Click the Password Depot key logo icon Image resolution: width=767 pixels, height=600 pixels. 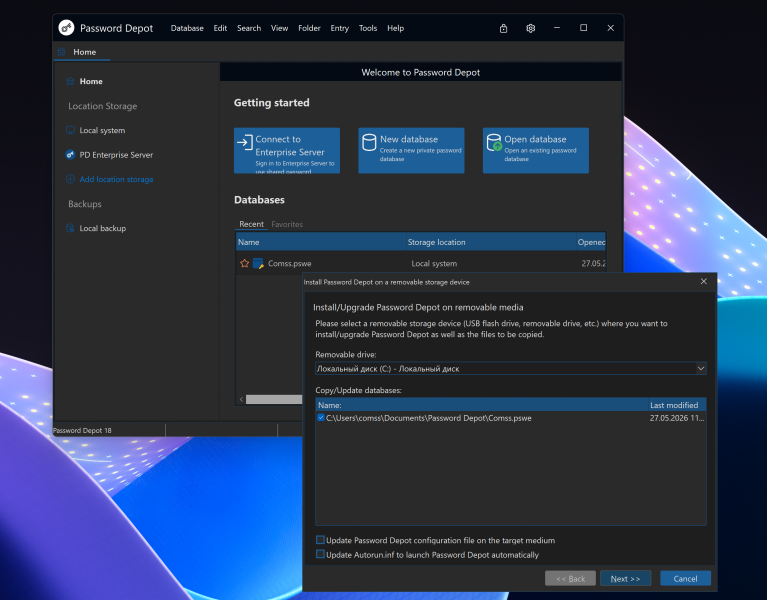(66, 28)
